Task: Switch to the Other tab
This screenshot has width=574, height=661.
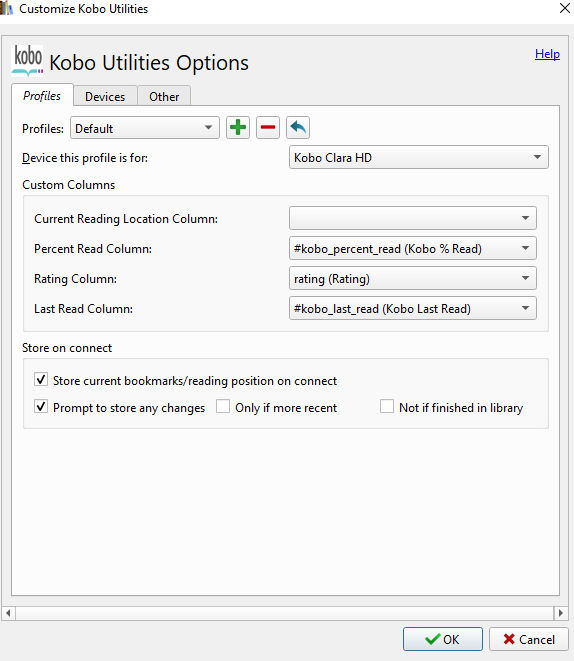Action: (164, 97)
